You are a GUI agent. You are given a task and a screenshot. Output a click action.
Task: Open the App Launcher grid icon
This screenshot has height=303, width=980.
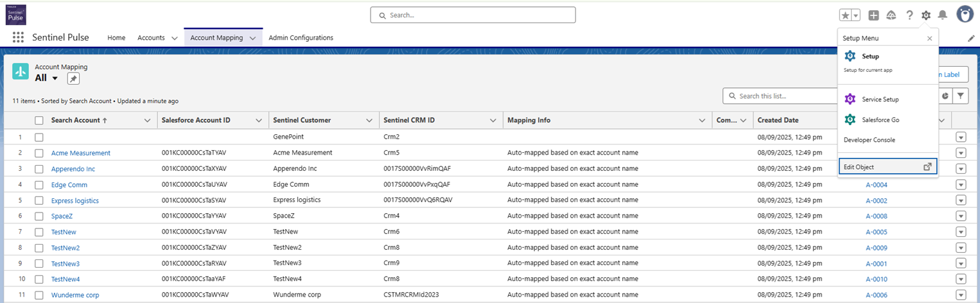click(18, 38)
